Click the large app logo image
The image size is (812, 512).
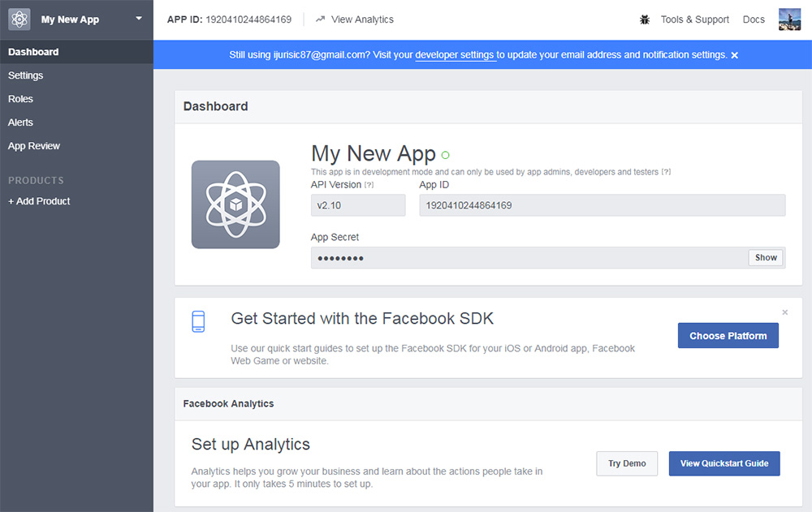click(235, 204)
